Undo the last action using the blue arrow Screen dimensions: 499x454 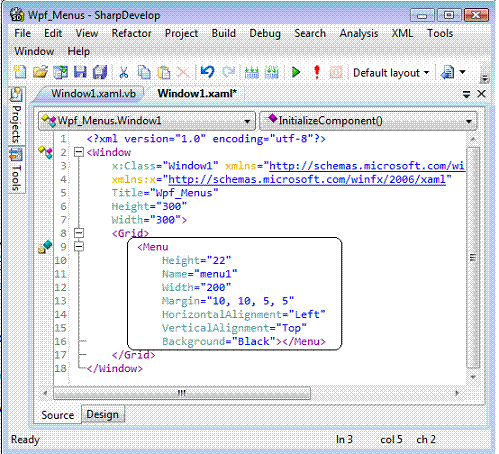tap(207, 72)
